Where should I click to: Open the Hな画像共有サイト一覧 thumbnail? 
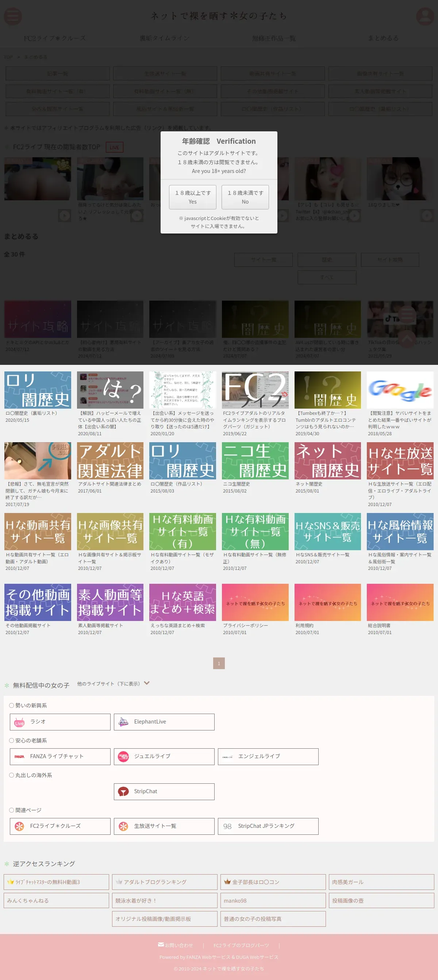click(110, 532)
